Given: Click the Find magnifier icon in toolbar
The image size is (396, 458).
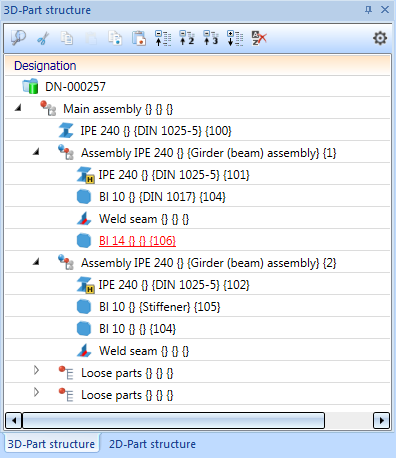Looking at the screenshot, I should point(18,38).
